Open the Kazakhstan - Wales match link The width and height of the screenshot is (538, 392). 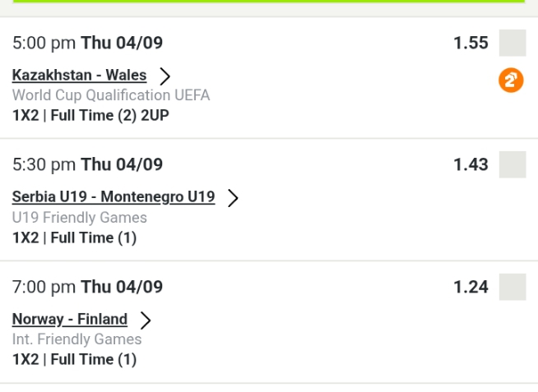tap(79, 76)
